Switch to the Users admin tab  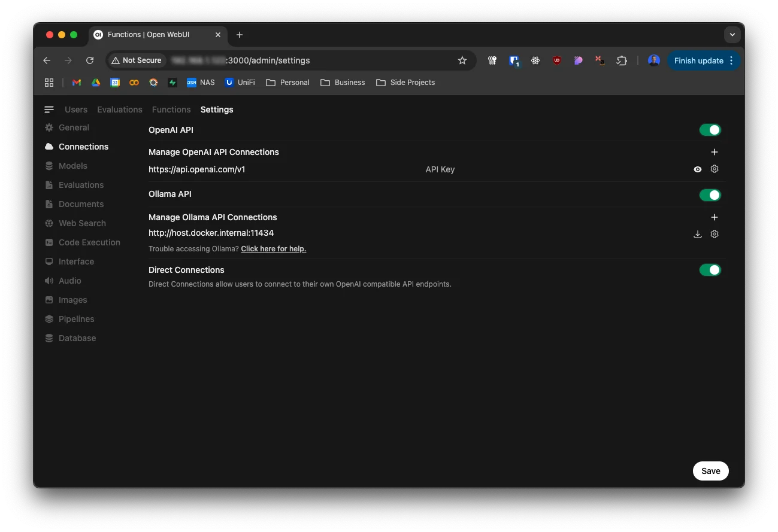click(76, 110)
